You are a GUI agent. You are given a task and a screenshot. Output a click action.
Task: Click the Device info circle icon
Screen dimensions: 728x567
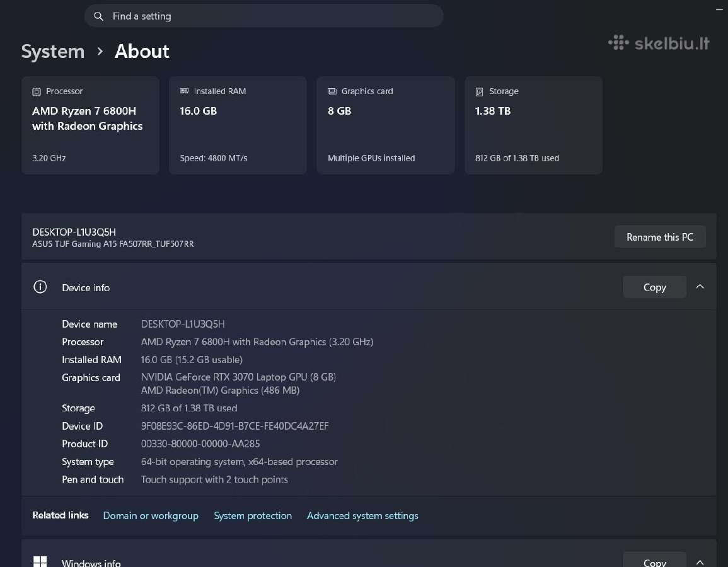(x=40, y=287)
